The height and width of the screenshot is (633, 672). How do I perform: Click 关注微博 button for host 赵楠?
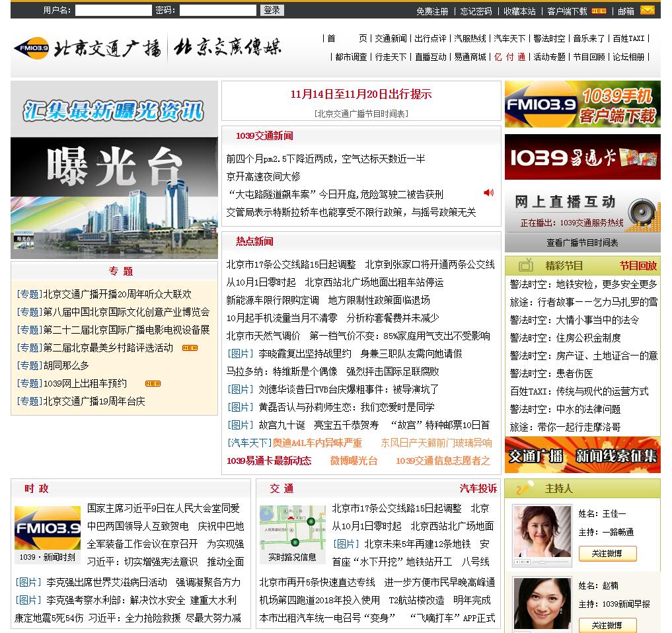pos(607,625)
